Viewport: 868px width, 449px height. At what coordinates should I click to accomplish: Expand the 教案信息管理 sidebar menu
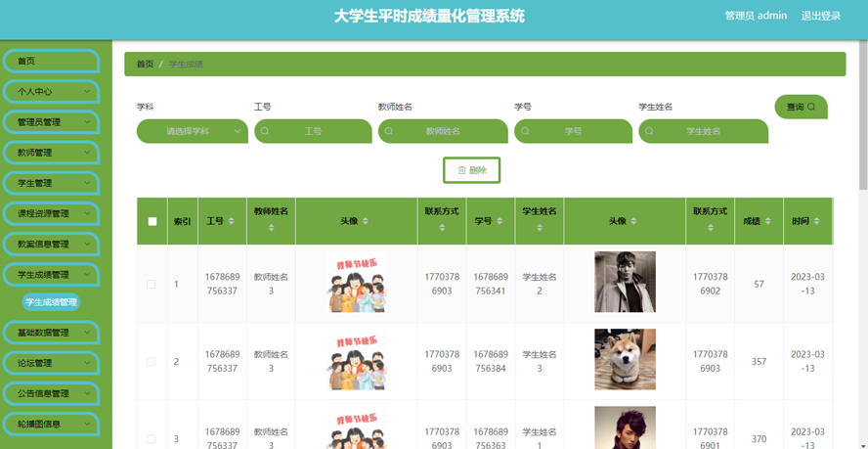[x=51, y=244]
